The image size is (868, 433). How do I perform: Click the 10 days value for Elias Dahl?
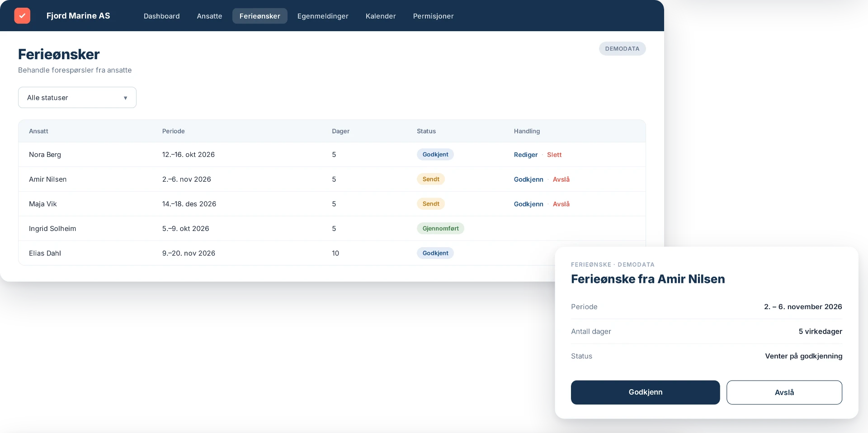pyautogui.click(x=335, y=253)
